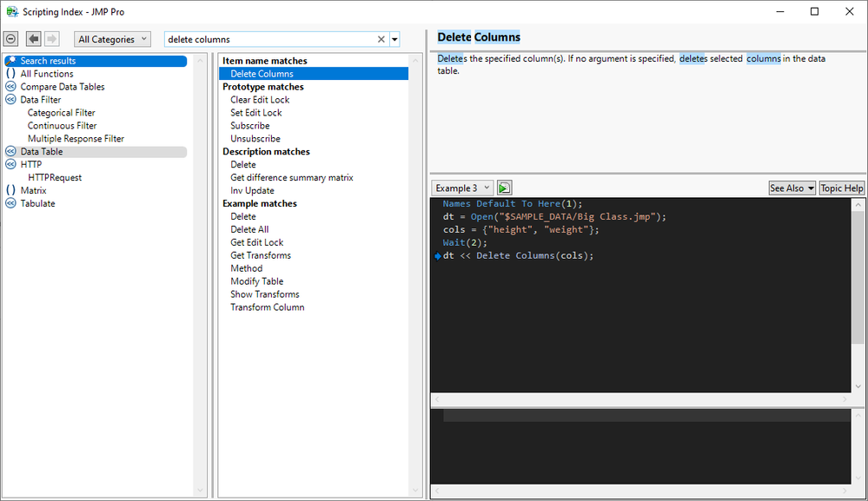The width and height of the screenshot is (868, 501).
Task: Click the forward navigation arrow in the toolbar
Action: pyautogui.click(x=51, y=39)
